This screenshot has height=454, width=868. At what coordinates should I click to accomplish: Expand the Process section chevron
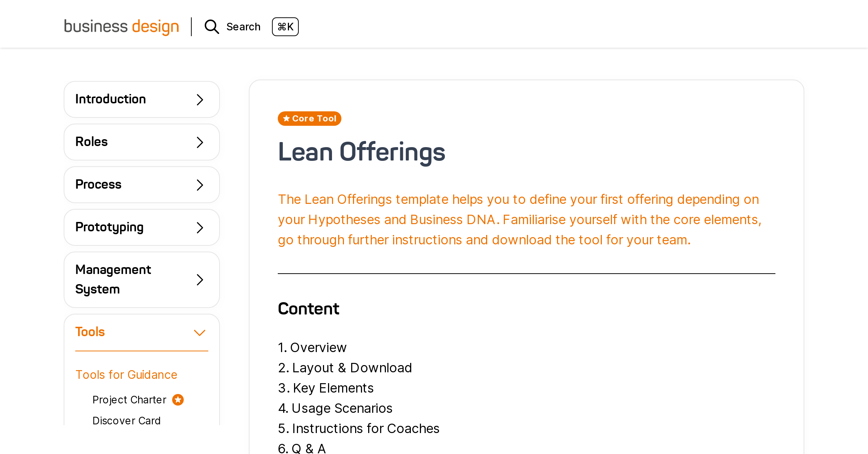200,185
